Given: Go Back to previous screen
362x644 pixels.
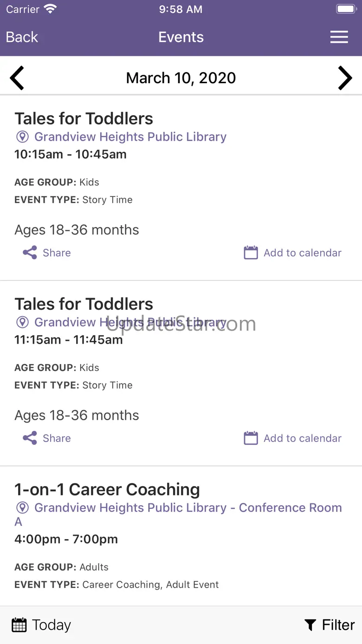Looking at the screenshot, I should pyautogui.click(x=22, y=37).
